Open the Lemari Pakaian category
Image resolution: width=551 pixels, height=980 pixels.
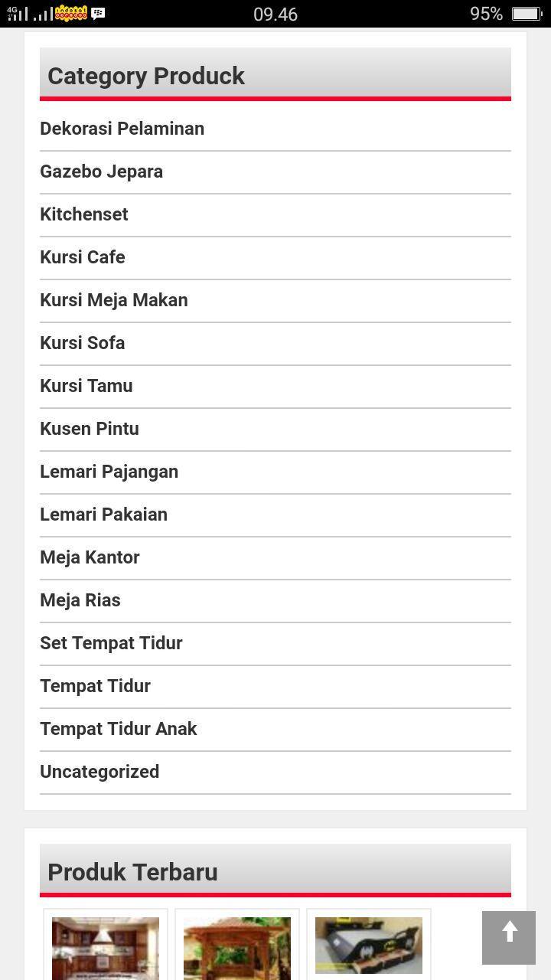(x=103, y=514)
